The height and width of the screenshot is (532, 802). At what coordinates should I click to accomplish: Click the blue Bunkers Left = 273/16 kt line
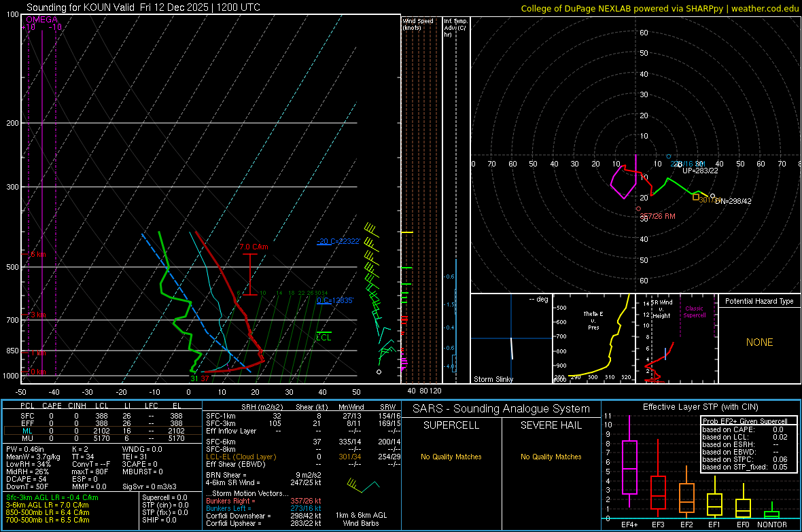coord(264,508)
